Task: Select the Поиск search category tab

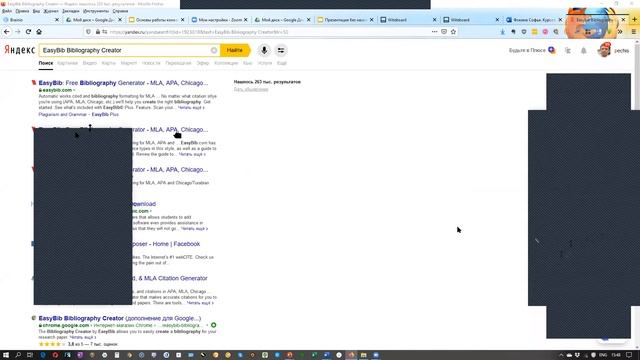Action: (46, 63)
